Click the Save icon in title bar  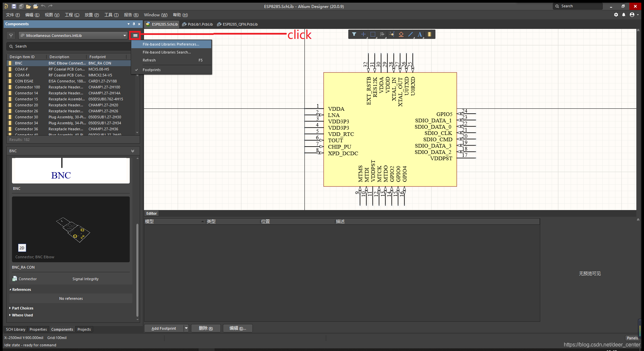[14, 6]
